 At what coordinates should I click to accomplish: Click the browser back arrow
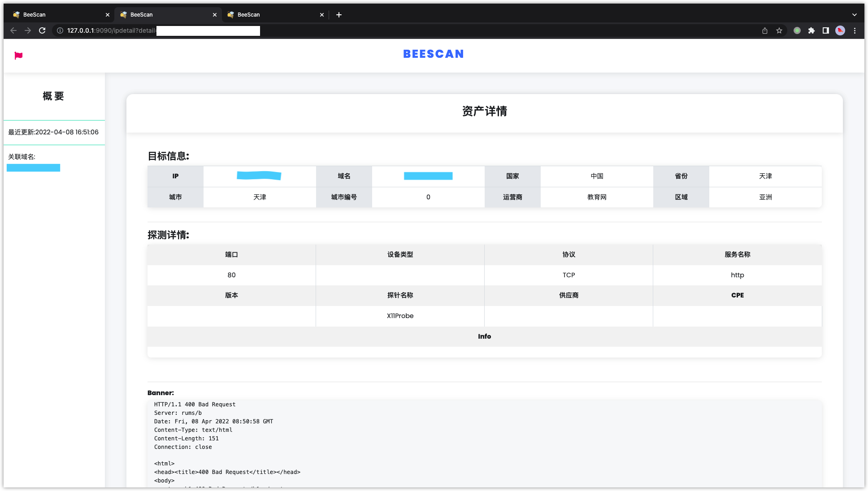[x=13, y=30]
